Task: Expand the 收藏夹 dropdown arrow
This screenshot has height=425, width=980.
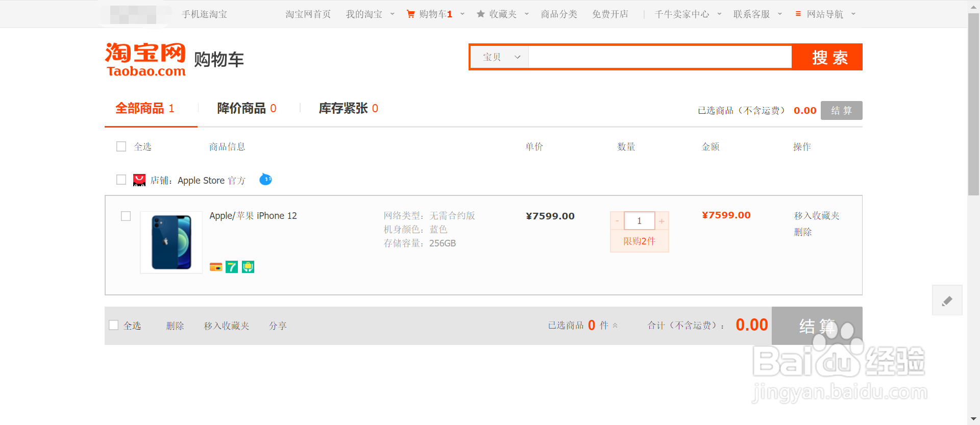Action: pos(527,14)
